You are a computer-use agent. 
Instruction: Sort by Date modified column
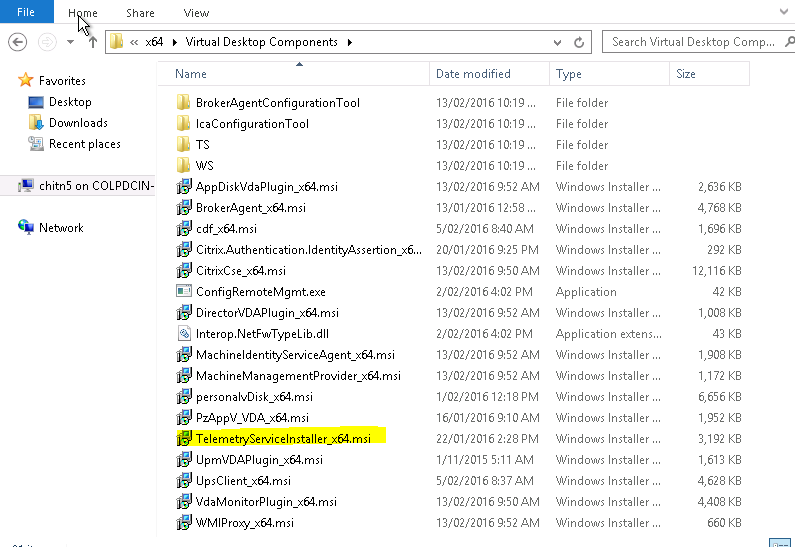(489, 74)
